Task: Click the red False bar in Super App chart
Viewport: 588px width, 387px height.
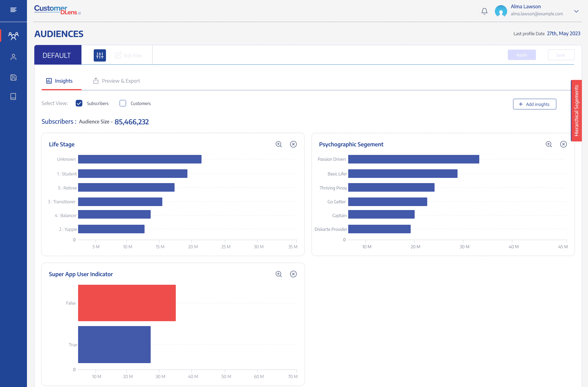Action: pos(127,303)
